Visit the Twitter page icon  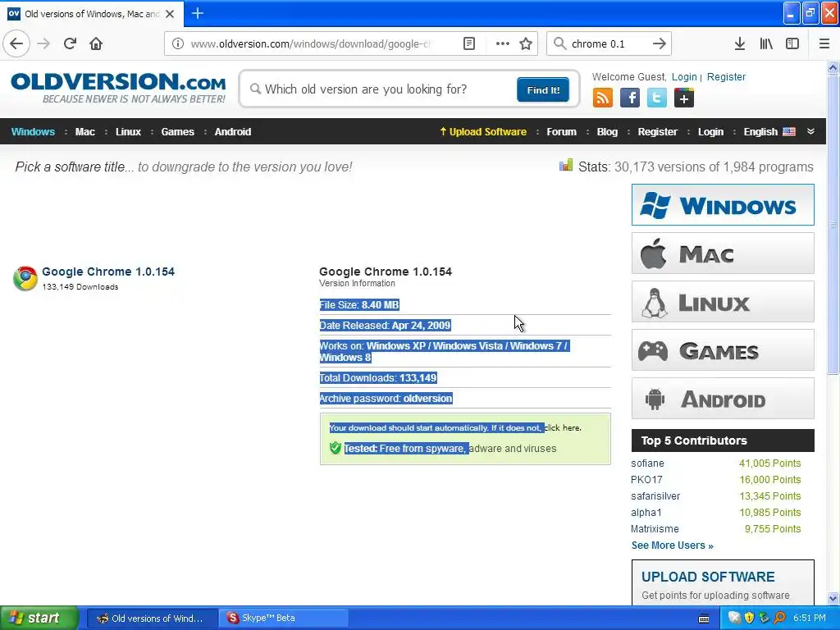pyautogui.click(x=657, y=98)
